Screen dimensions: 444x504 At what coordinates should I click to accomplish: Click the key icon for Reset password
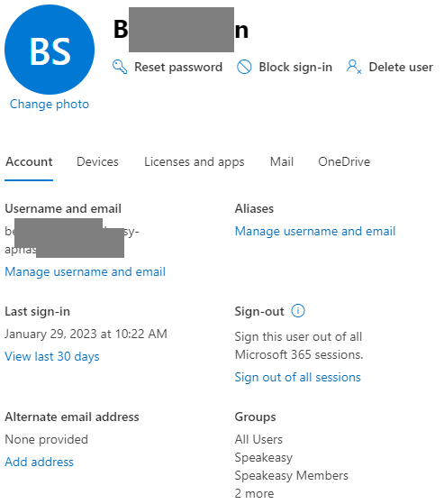[x=120, y=67]
